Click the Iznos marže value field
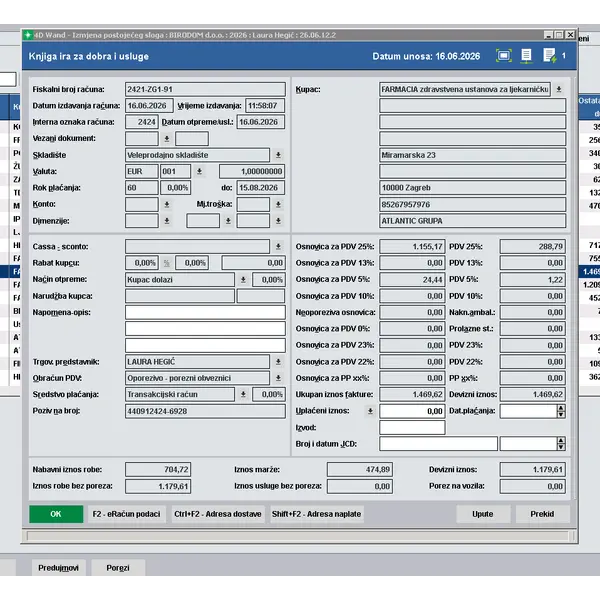 [x=360, y=470]
